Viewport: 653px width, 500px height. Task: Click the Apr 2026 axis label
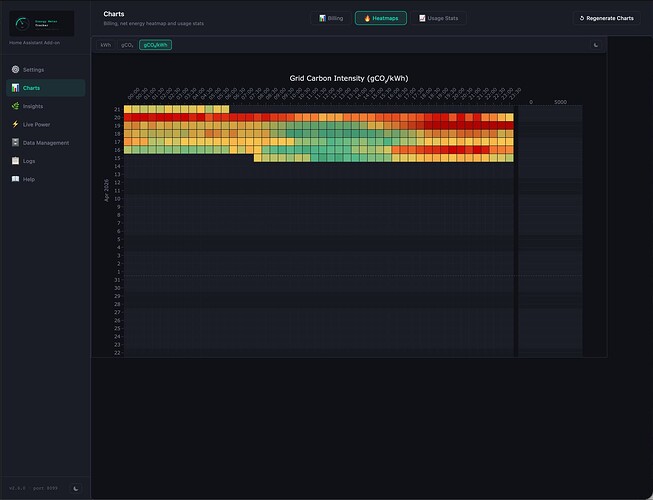(x=106, y=190)
